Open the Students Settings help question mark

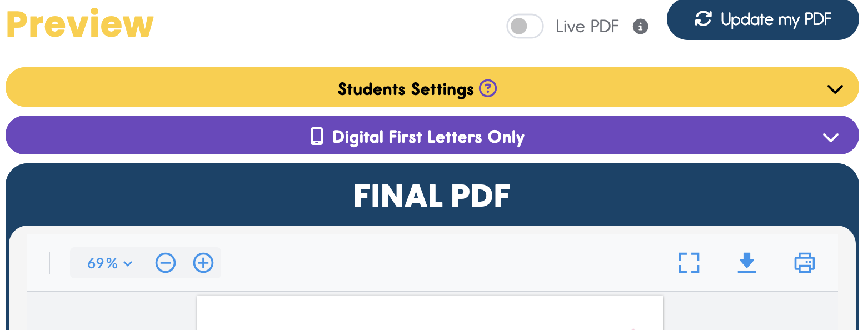point(488,88)
